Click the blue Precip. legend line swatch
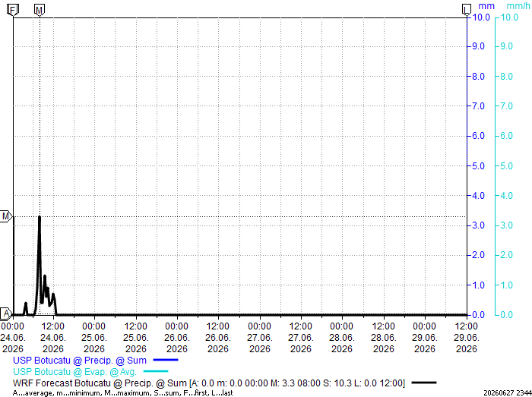The image size is (532, 397). pyautogui.click(x=165, y=360)
